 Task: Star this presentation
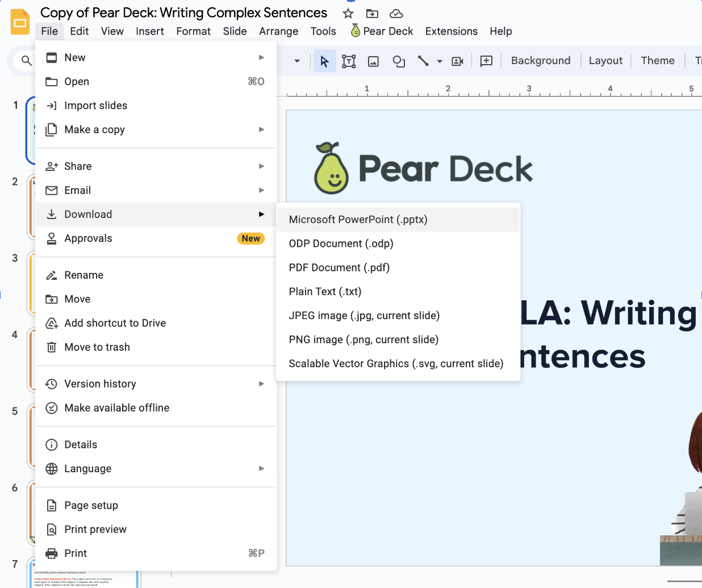click(348, 13)
